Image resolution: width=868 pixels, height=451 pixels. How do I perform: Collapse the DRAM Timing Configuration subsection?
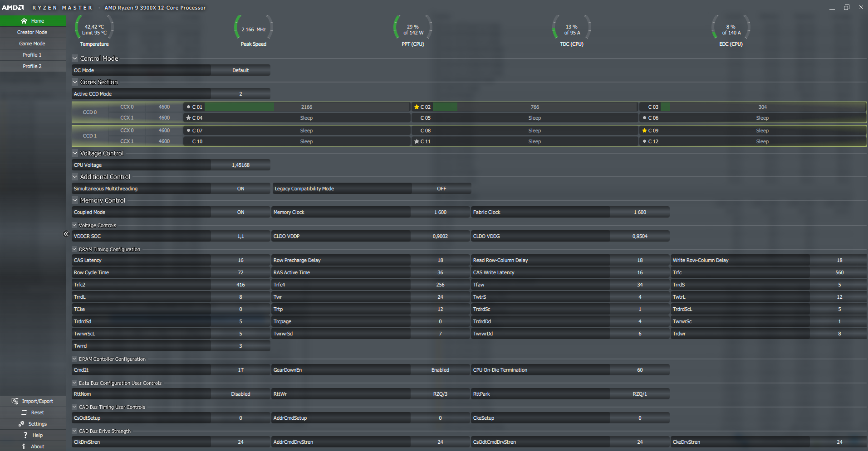point(74,249)
